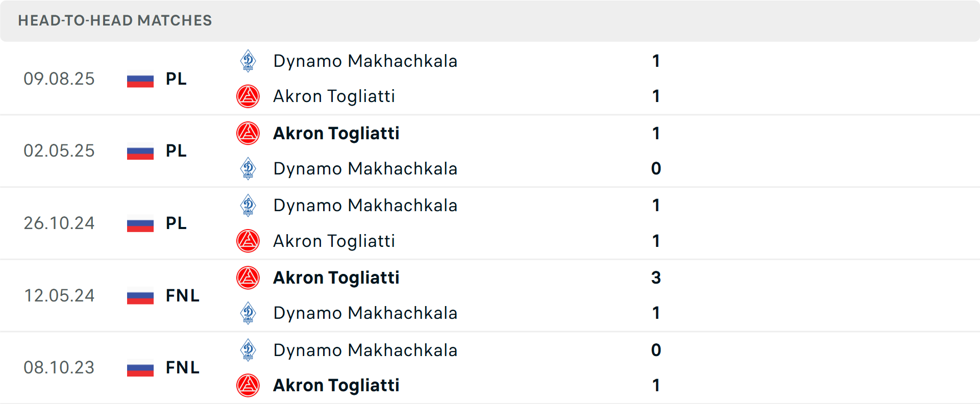Open the bold Akron Togliatti link in the 02.05.25 row
This screenshot has height=404, width=980.
pyautogui.click(x=336, y=133)
